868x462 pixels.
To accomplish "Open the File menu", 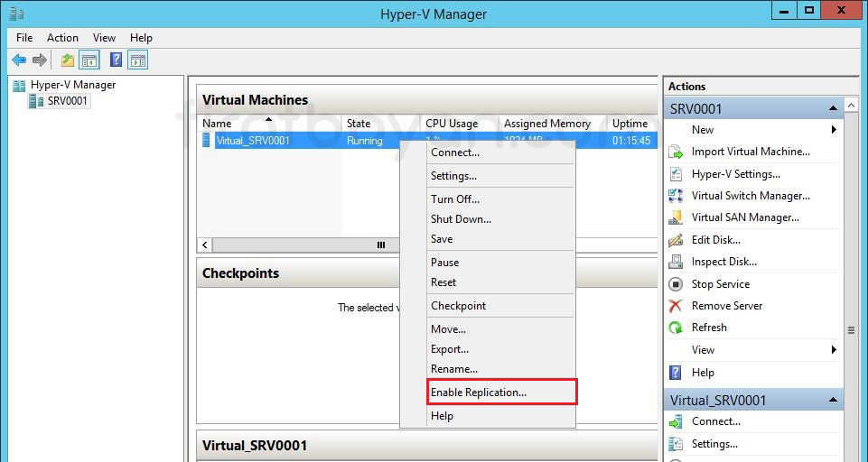I will click(24, 38).
